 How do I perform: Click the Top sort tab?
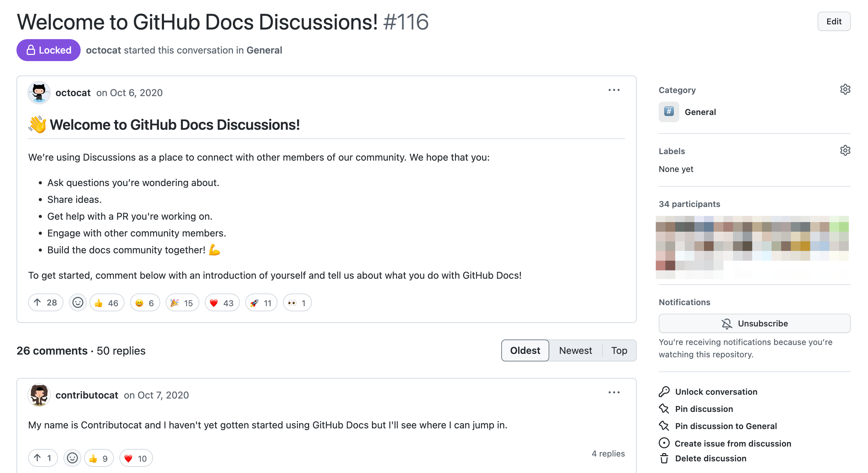pyautogui.click(x=618, y=350)
